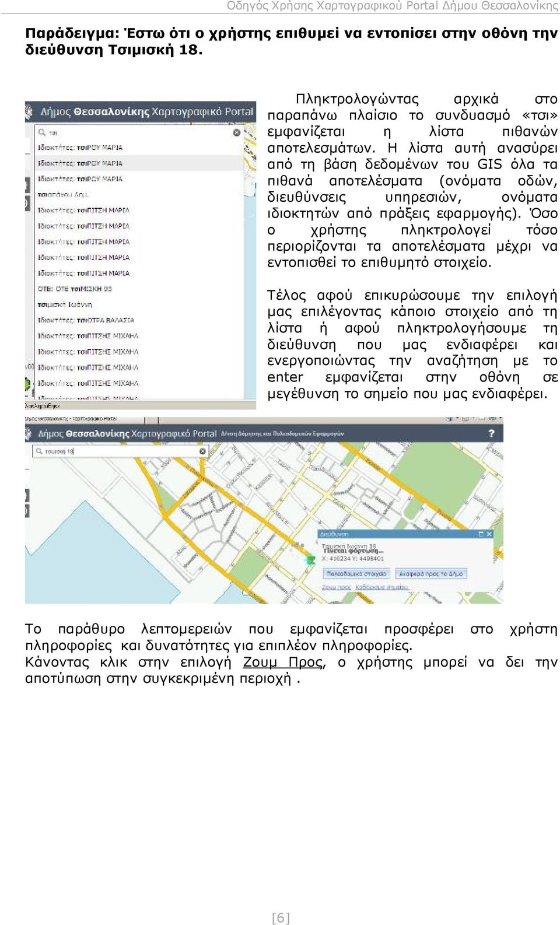
Task: Focus the search field containing 'τσιμισκή 18'
Action: (x=121, y=451)
